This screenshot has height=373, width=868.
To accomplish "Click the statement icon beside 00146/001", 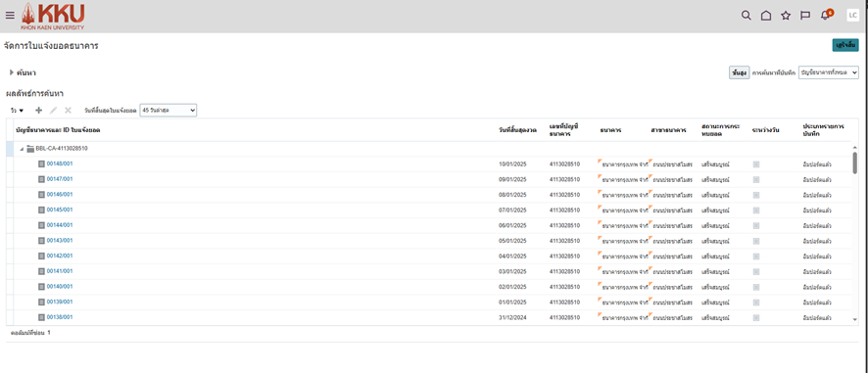I will 41,195.
